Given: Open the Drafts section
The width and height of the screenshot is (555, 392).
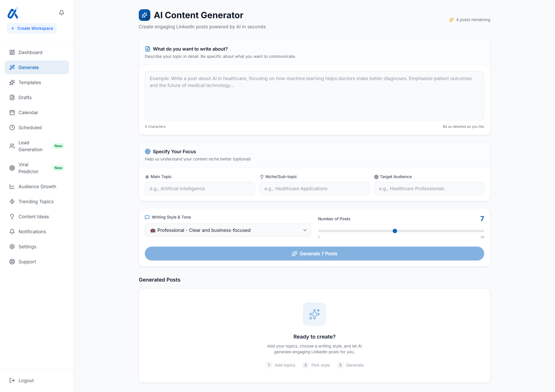Looking at the screenshot, I should pyautogui.click(x=25, y=97).
